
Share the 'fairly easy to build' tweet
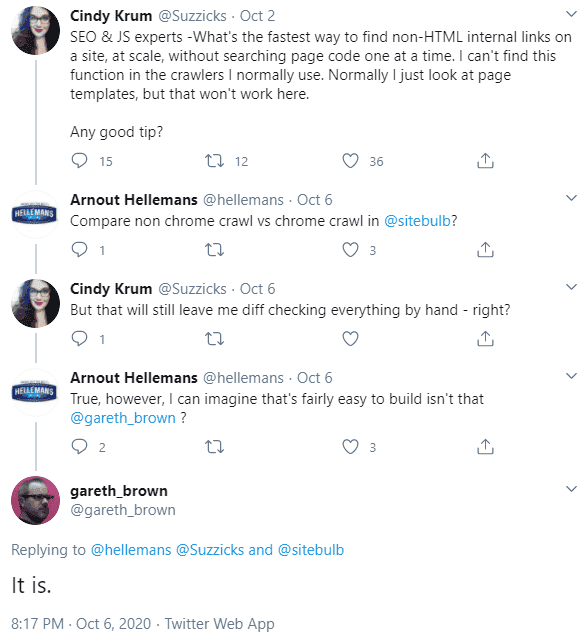click(485, 446)
